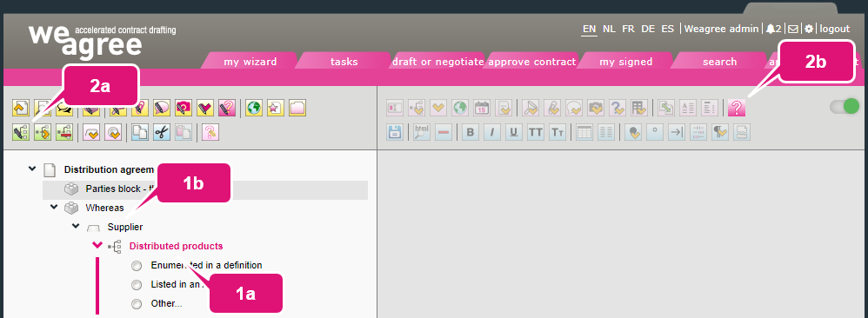868x318 pixels.
Task: Open the 'my signed' tab
Action: [x=626, y=62]
